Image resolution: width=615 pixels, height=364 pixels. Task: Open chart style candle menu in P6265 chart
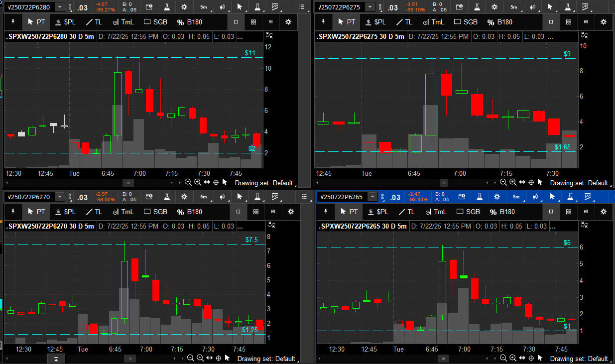[535, 197]
